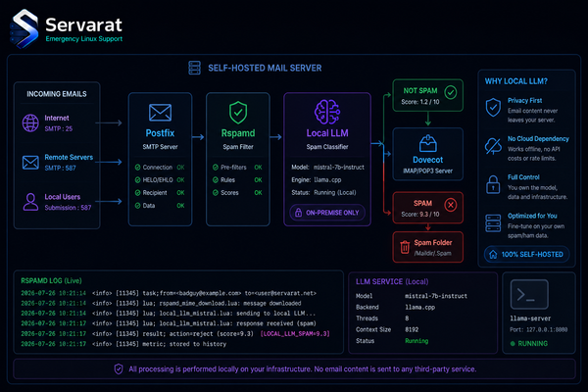Click the Servarat logo icon
This screenshot has width=588, height=392.
point(24,28)
